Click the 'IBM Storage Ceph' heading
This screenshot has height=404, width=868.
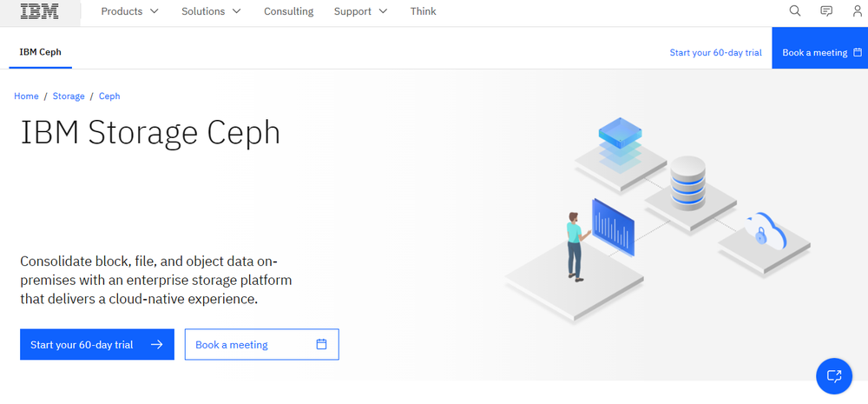coord(150,132)
